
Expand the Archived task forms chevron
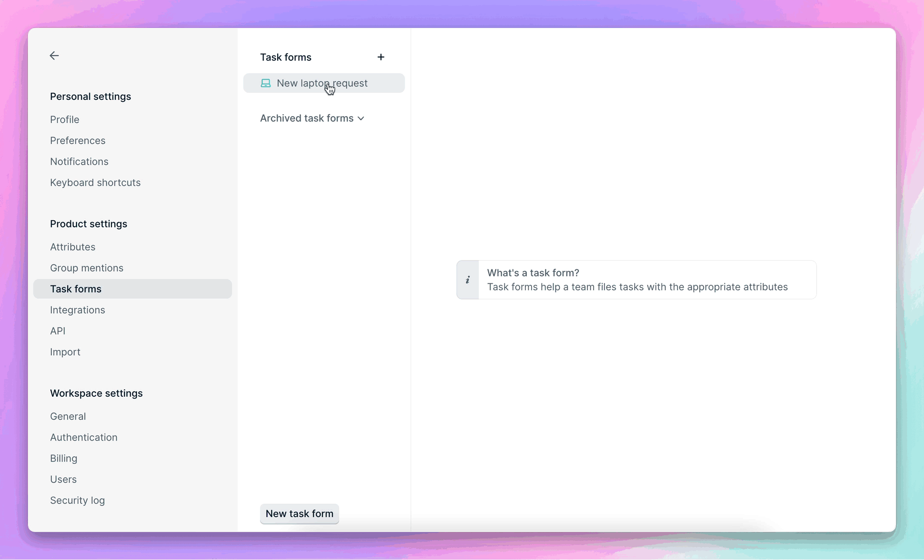[x=361, y=119]
